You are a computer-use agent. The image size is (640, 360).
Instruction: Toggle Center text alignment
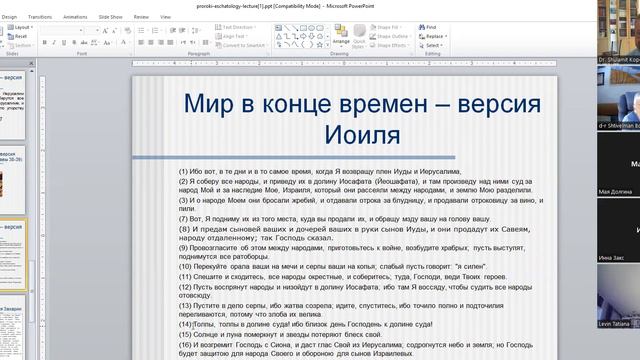151,42
